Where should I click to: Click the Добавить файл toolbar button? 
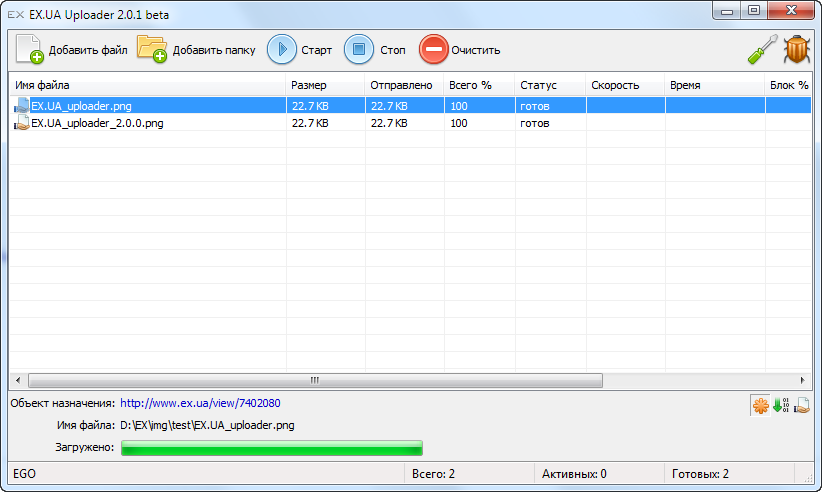(x=71, y=50)
